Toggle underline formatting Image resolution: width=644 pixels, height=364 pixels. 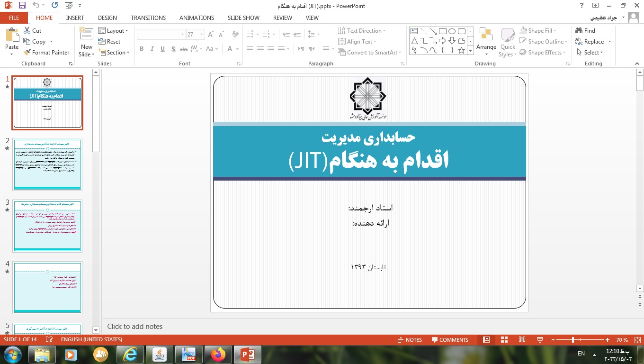click(162, 49)
